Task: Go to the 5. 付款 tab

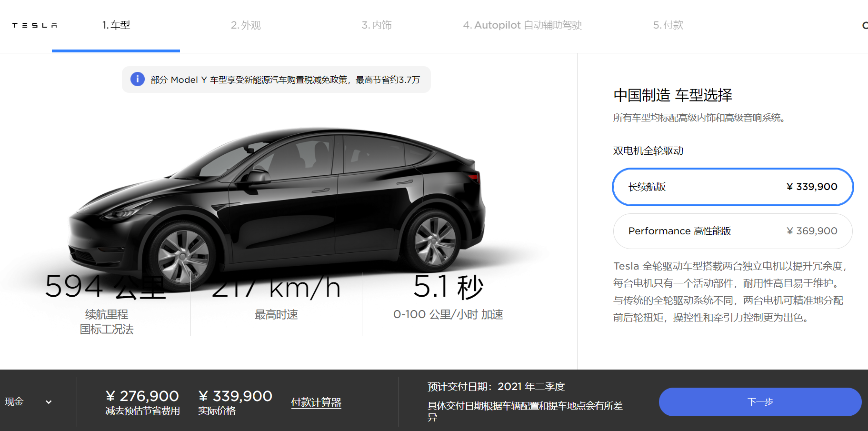Action: (x=668, y=25)
